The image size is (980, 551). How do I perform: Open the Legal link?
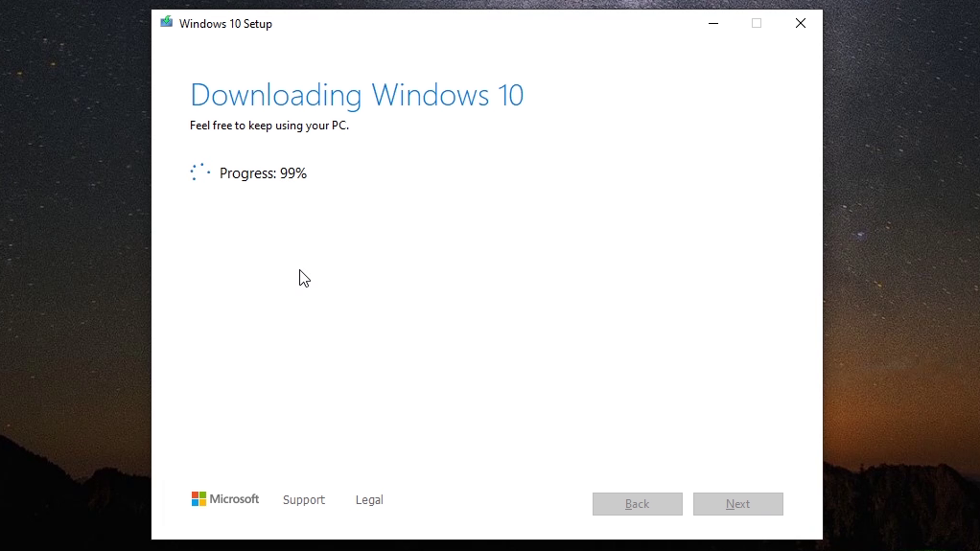pyautogui.click(x=369, y=500)
